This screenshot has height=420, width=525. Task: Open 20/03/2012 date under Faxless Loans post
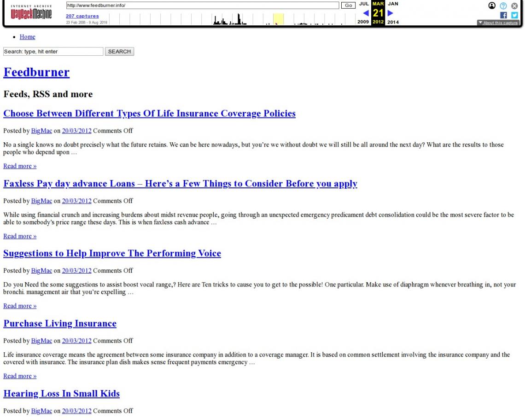pos(76,201)
